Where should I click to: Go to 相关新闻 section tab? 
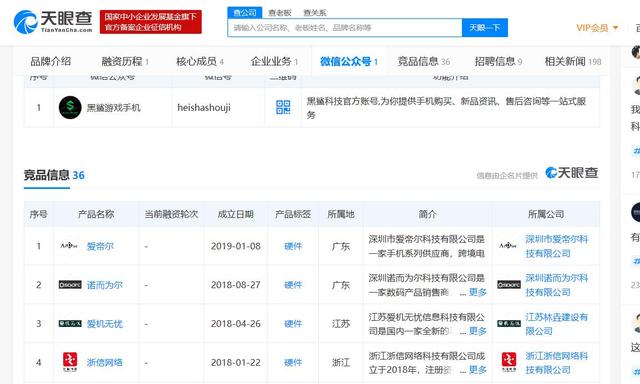[x=573, y=61]
